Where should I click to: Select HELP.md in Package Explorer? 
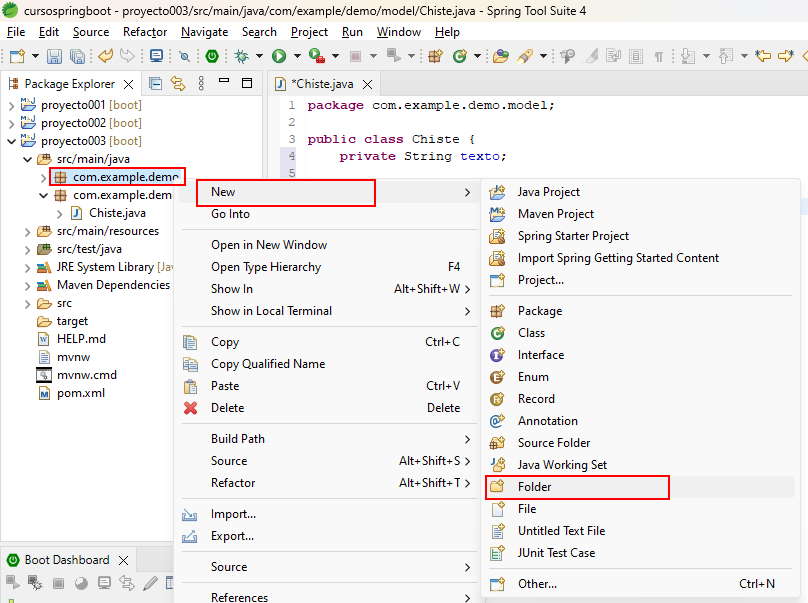pyautogui.click(x=81, y=339)
